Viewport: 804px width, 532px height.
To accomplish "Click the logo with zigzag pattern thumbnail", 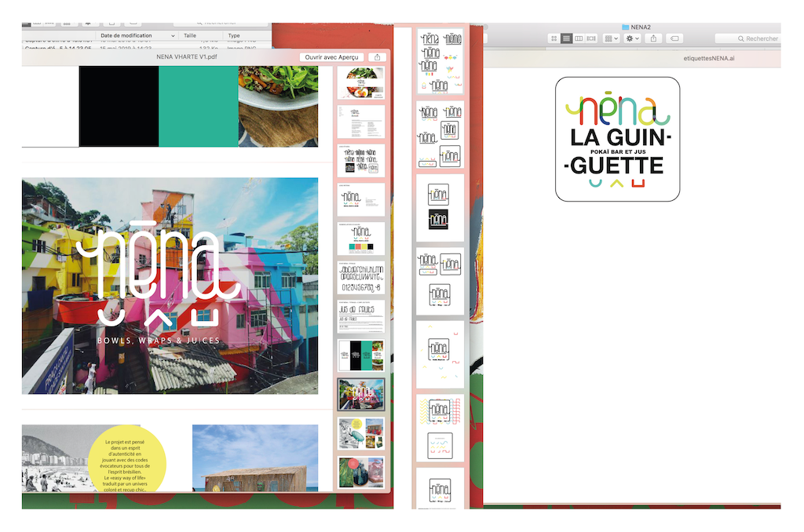I will [x=440, y=428].
